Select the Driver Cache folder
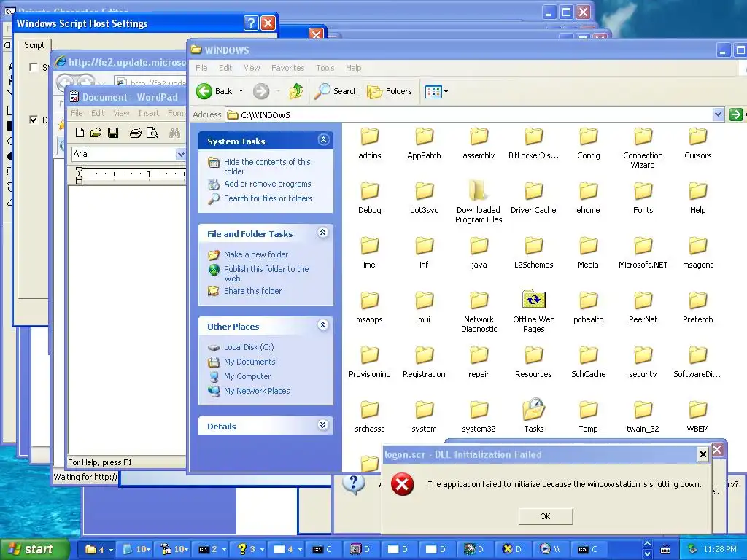Image resolution: width=747 pixels, height=560 pixels. point(533,190)
